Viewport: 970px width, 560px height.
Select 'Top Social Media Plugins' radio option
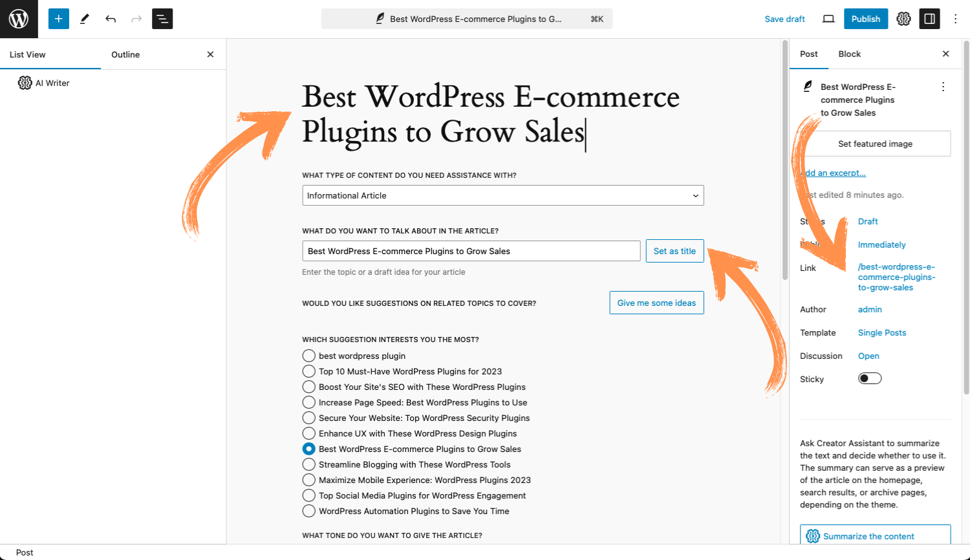pos(309,495)
